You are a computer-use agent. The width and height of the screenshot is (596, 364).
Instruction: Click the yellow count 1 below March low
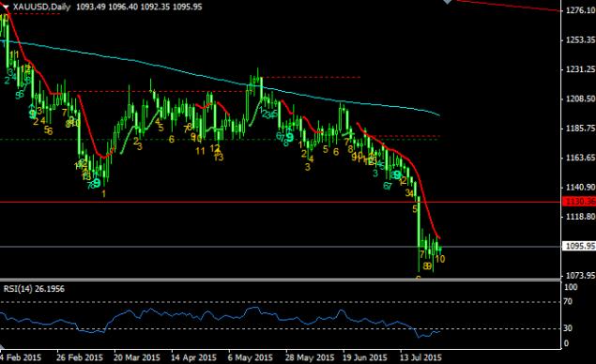coord(104,194)
